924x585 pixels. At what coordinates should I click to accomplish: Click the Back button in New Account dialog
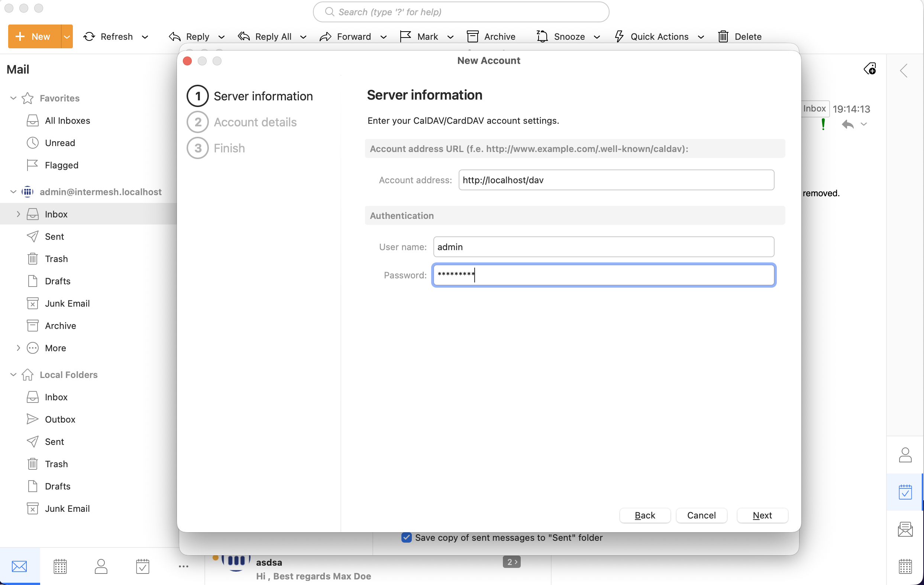pyautogui.click(x=644, y=515)
